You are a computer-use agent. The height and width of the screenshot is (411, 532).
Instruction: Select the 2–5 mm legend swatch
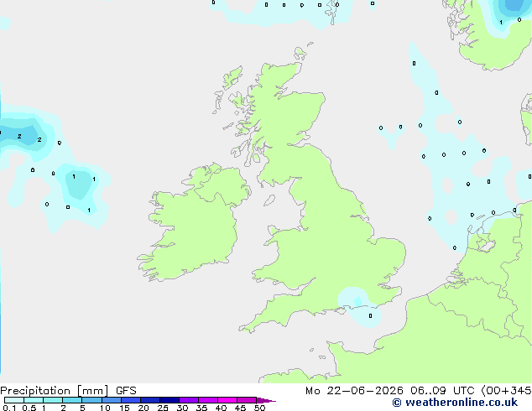[72, 400]
